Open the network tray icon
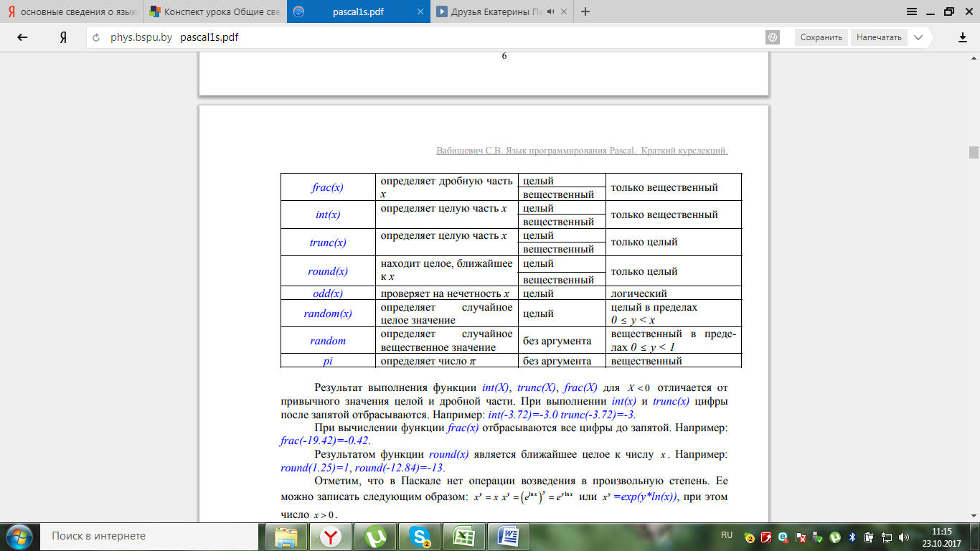The width and height of the screenshot is (980, 551). click(887, 537)
